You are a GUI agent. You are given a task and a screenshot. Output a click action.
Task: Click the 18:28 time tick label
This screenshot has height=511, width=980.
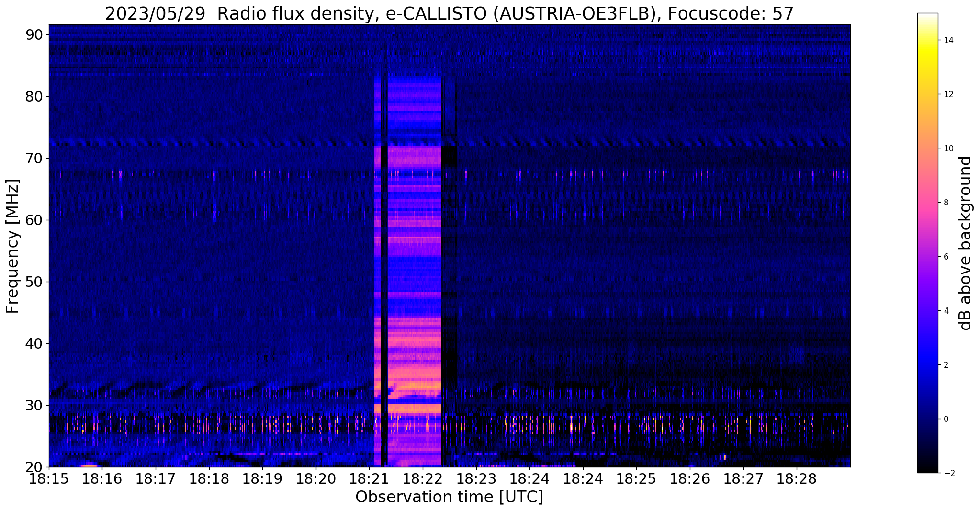797,479
